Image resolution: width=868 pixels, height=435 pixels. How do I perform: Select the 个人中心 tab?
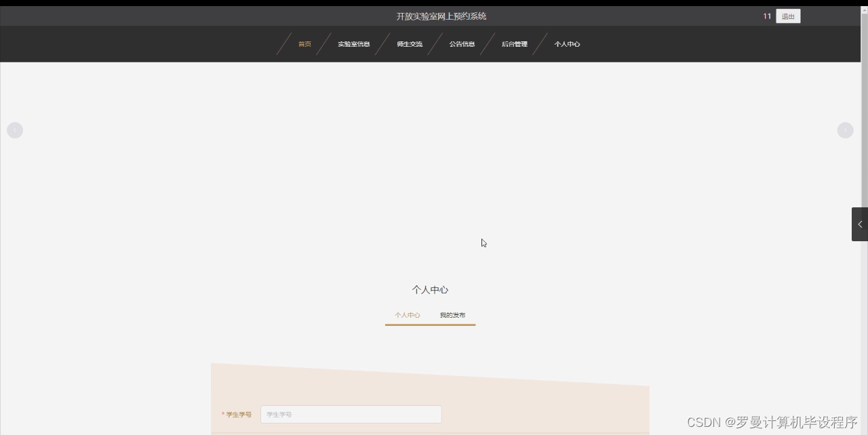pyautogui.click(x=407, y=314)
